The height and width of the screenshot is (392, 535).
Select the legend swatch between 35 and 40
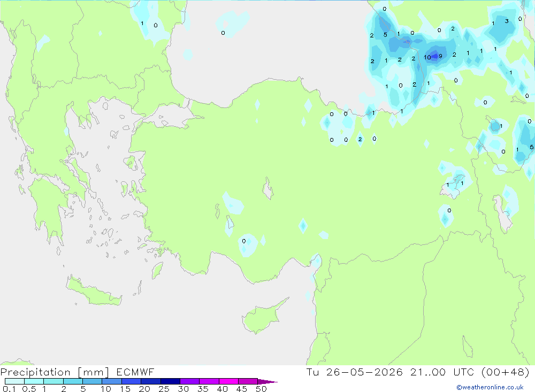click(209, 381)
